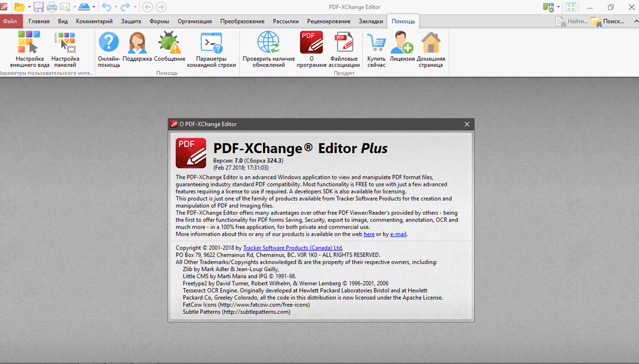Screen dimensions: 639x364
Task: Click the Найти... find button
Action: tap(572, 21)
